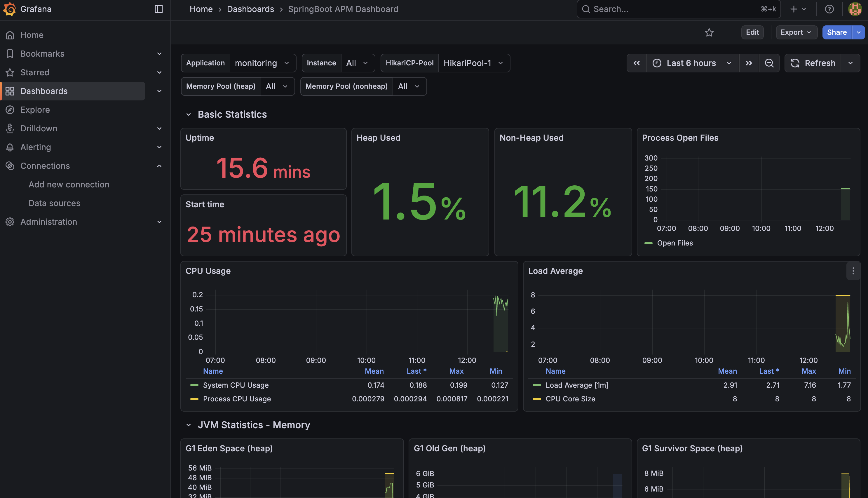Screen dimensions: 868x498
Task: Toggle System CPU Usage series in legend
Action: [236, 385]
